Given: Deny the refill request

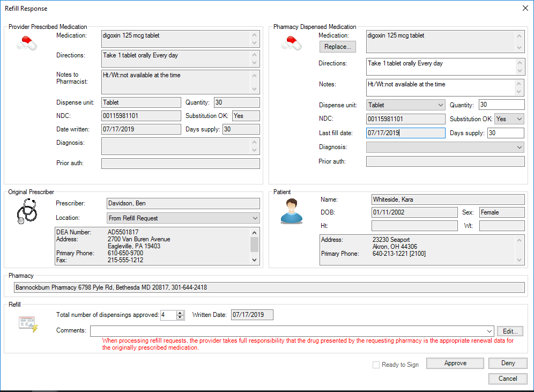Looking at the screenshot, I should pos(508,364).
